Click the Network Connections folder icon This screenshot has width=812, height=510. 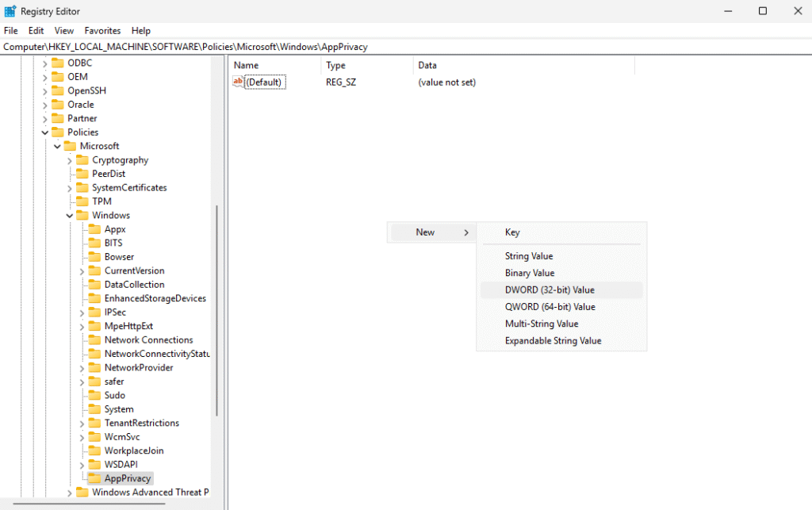pos(94,340)
